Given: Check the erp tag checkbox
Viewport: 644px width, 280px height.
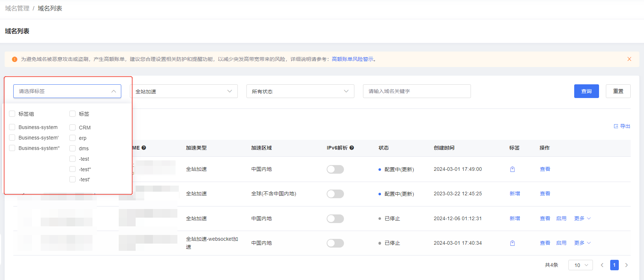Looking at the screenshot, I should point(73,138).
